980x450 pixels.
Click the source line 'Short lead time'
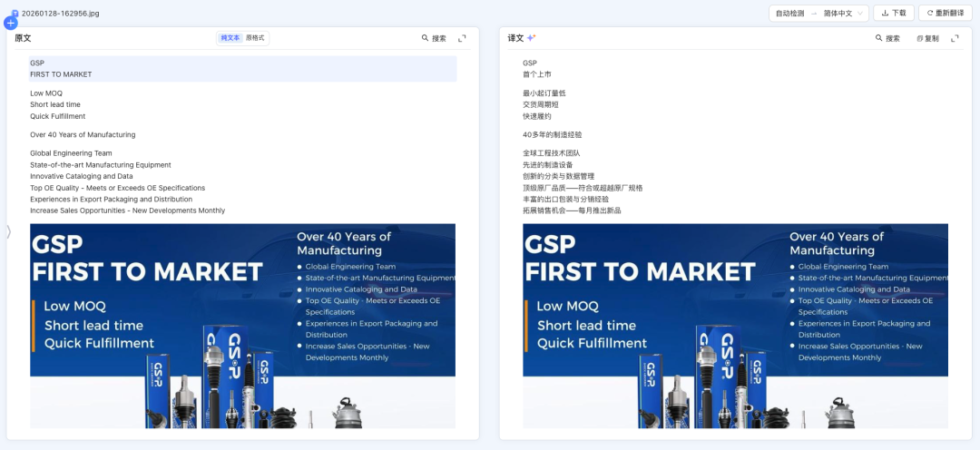pyautogui.click(x=55, y=104)
